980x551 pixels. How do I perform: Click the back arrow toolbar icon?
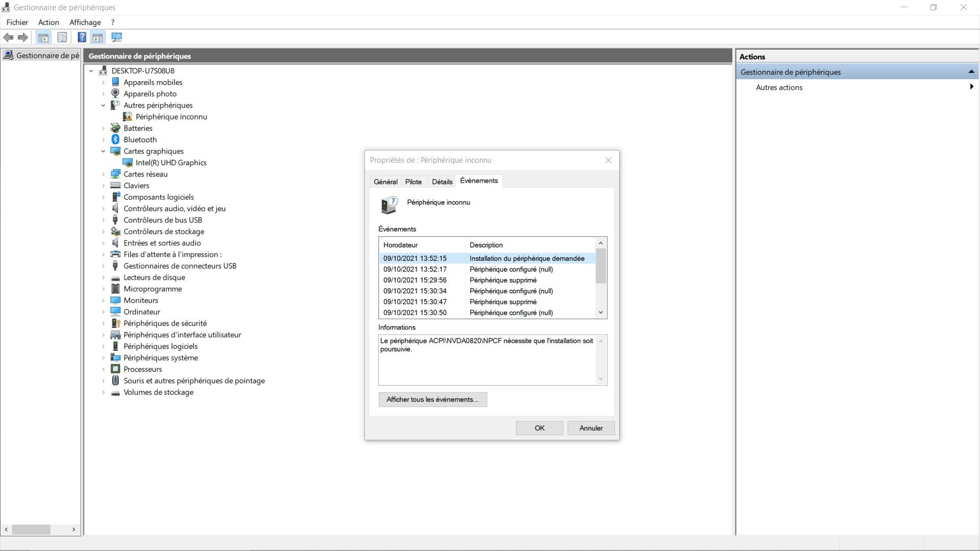tap(8, 37)
